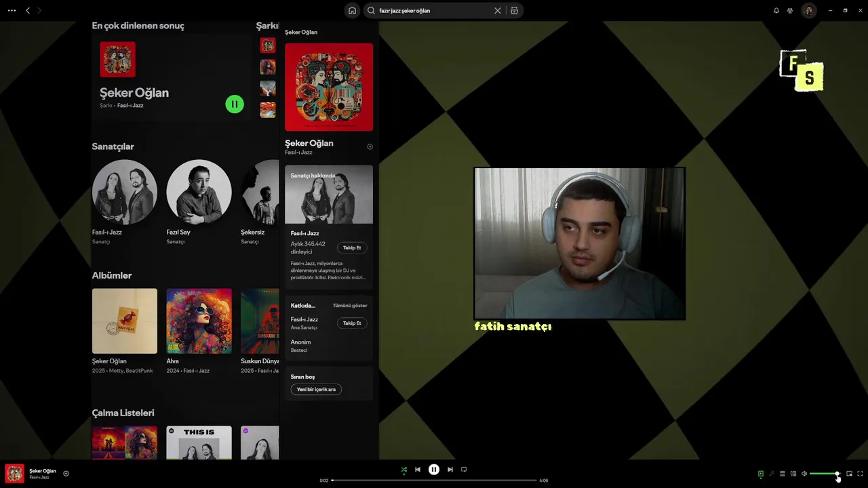This screenshot has width=868, height=488.
Task: Select second song thumbnail under Şarkılar
Action: pyautogui.click(x=268, y=67)
